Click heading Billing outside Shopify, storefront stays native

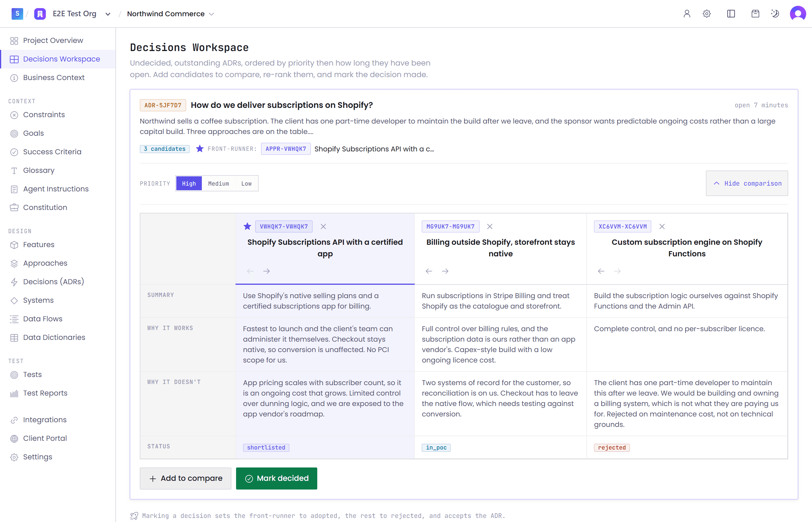[501, 248]
